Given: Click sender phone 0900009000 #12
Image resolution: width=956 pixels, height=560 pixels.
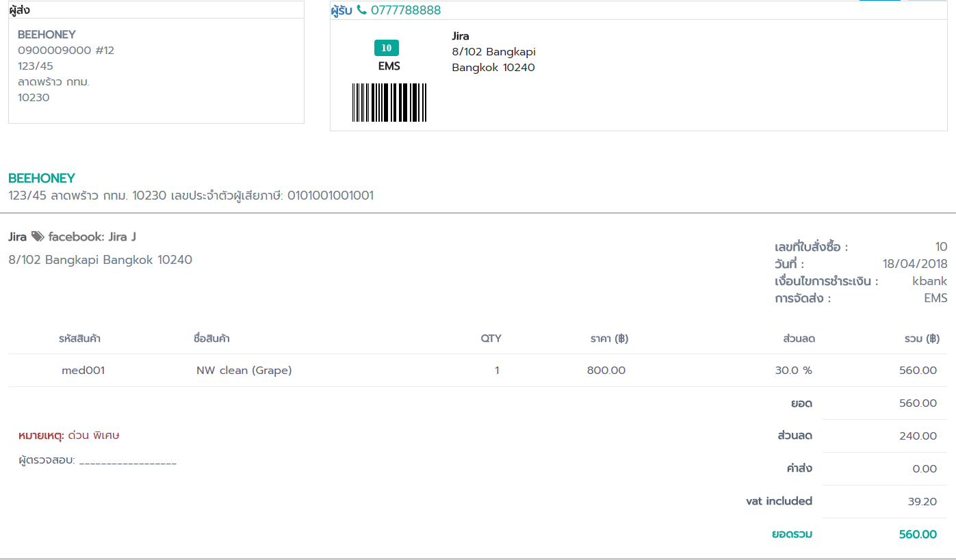Looking at the screenshot, I should tap(66, 51).
